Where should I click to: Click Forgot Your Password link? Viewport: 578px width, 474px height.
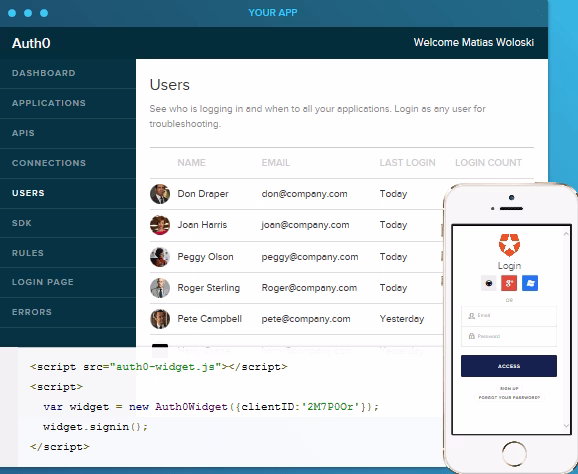point(509,398)
